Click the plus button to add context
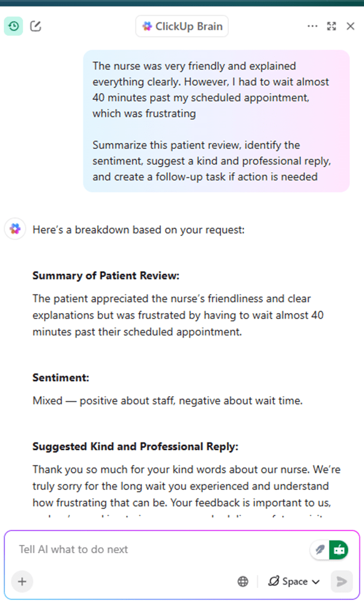 [x=22, y=582]
